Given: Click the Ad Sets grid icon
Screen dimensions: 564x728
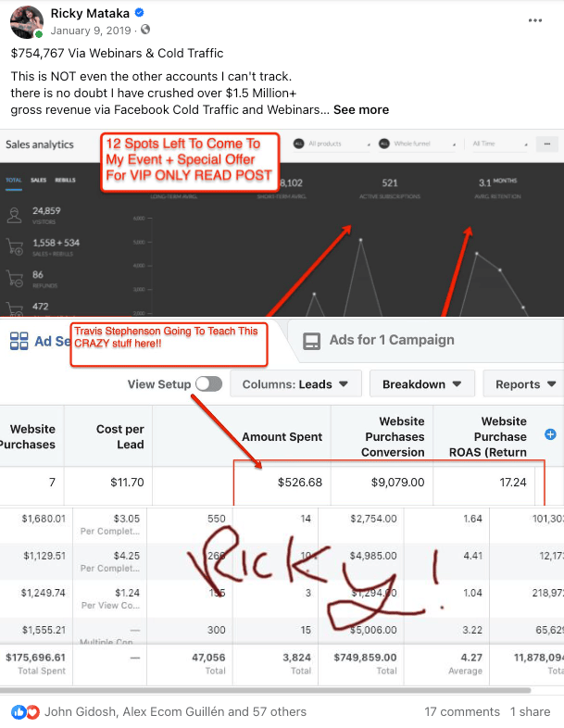Looking at the screenshot, I should (x=19, y=341).
